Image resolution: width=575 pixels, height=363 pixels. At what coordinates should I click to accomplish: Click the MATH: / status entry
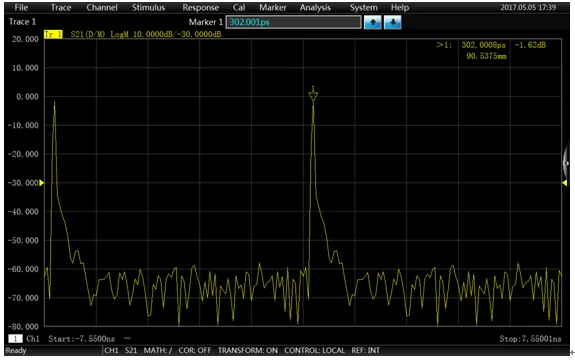pos(158,351)
